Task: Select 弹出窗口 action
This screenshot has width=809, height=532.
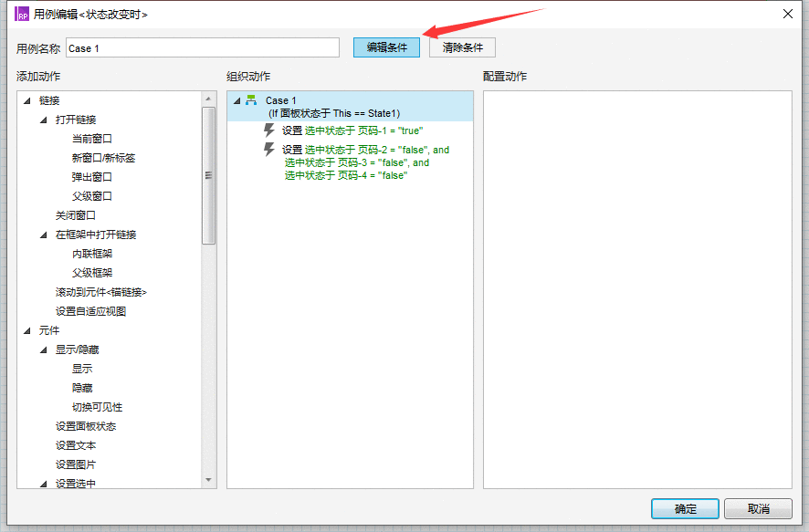Action: [92, 177]
